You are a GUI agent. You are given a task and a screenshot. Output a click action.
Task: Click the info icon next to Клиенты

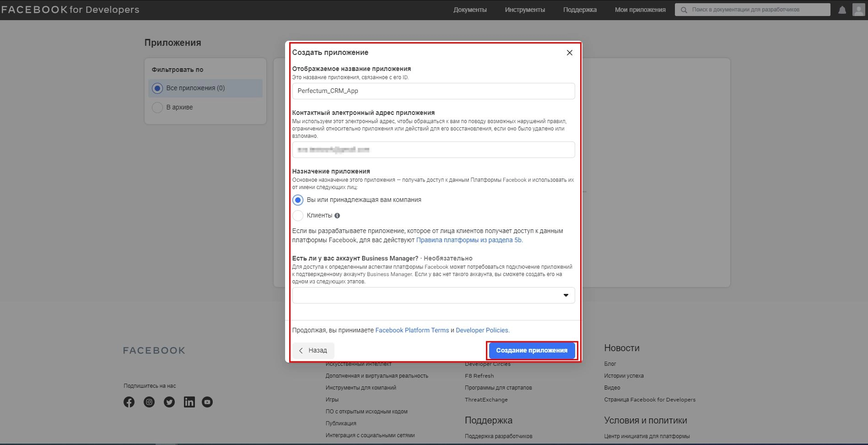[x=337, y=216]
